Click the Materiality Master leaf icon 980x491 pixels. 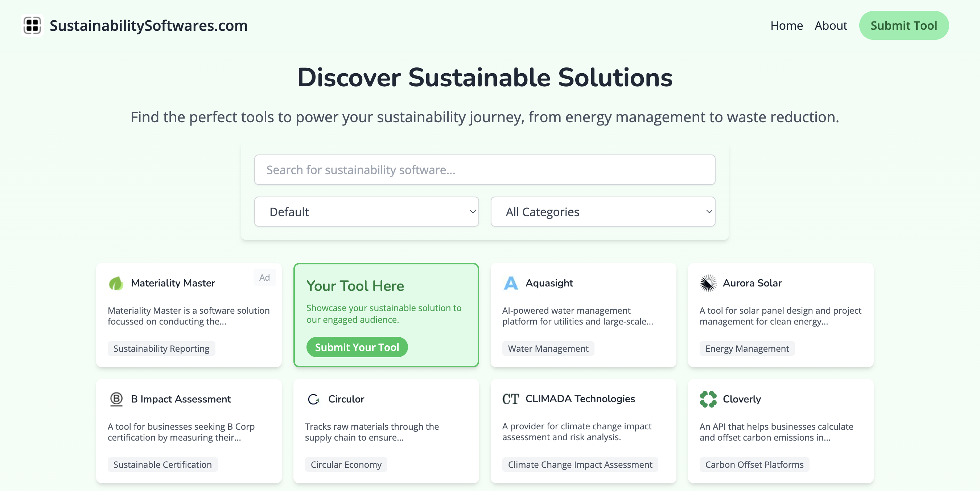(x=116, y=283)
